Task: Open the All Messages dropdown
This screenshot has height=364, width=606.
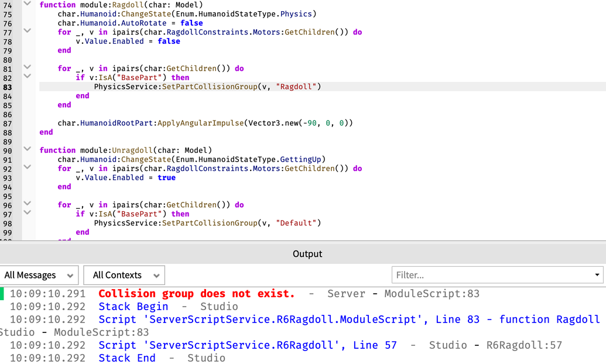Action: (39, 275)
